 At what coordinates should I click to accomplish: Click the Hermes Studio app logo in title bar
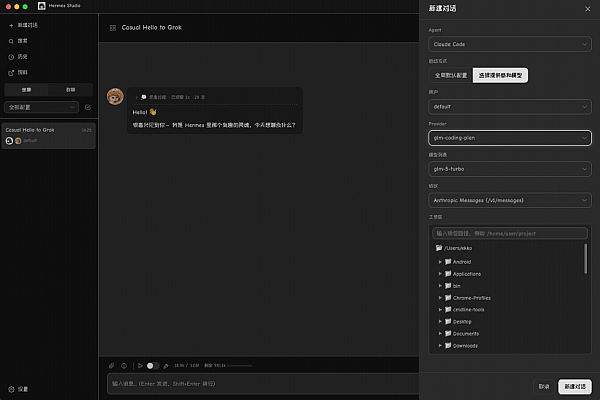coord(42,6)
